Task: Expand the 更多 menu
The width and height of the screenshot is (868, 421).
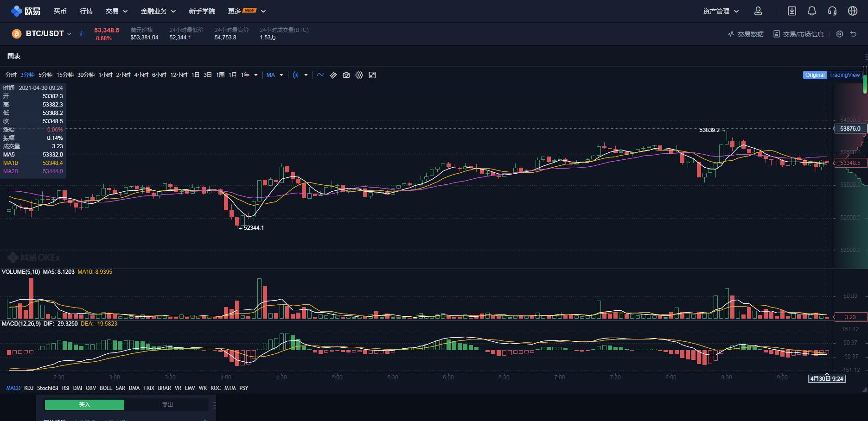Action: click(x=247, y=11)
